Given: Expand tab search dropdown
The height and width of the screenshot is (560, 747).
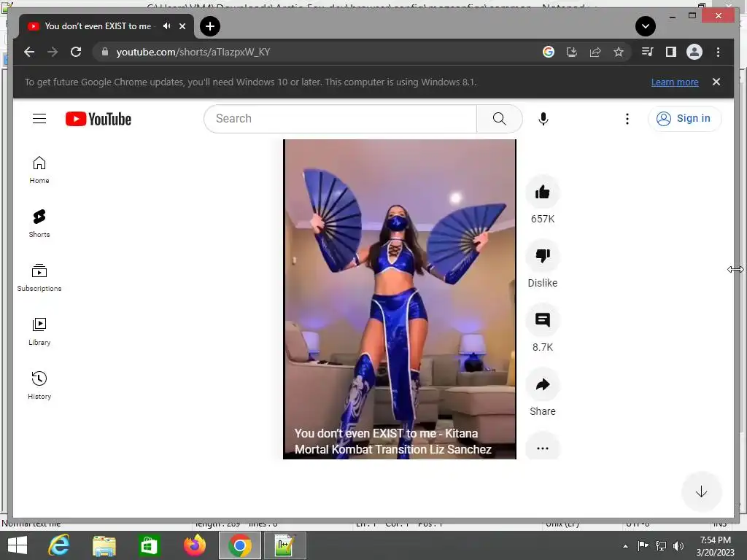Looking at the screenshot, I should pos(646,26).
